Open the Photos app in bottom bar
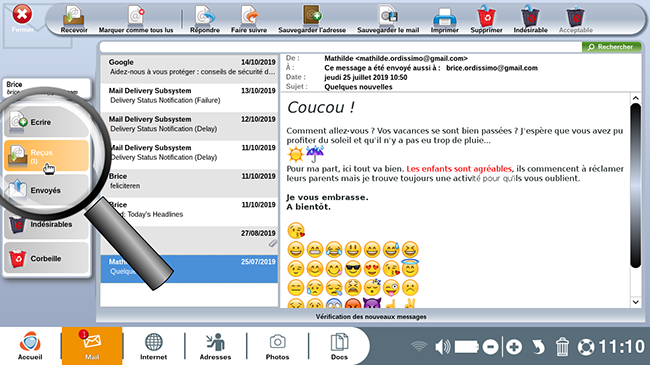 [277, 346]
